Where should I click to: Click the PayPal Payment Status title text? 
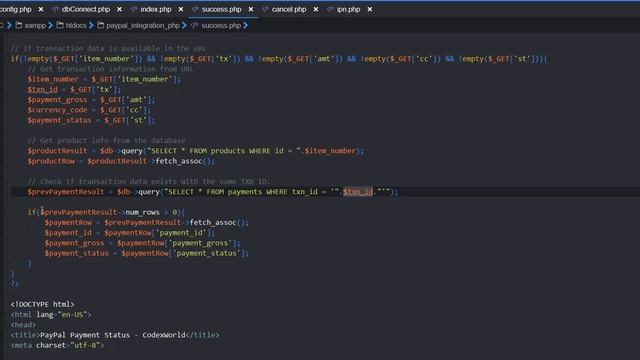(113, 335)
